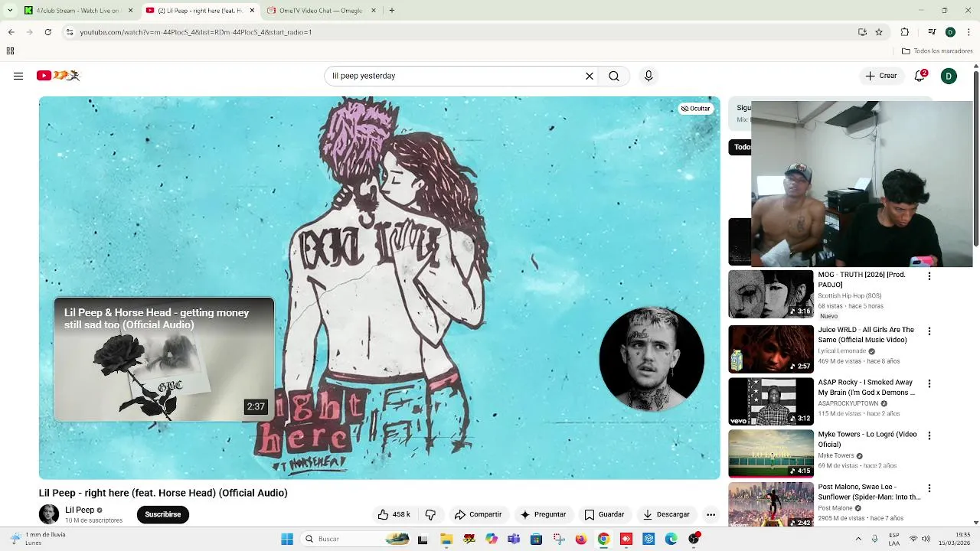980x551 pixels.
Task: Open ASAP Rocky video thumbnail
Action: (771, 401)
